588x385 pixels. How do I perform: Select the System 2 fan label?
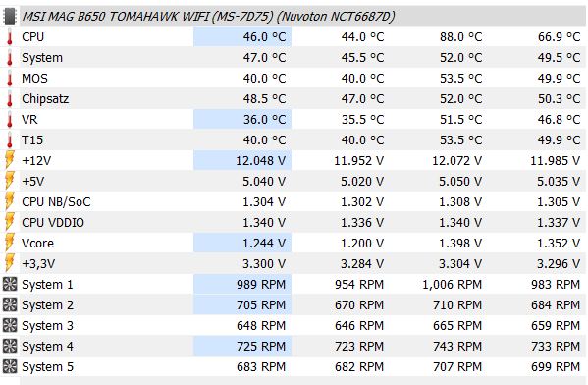[47, 305]
